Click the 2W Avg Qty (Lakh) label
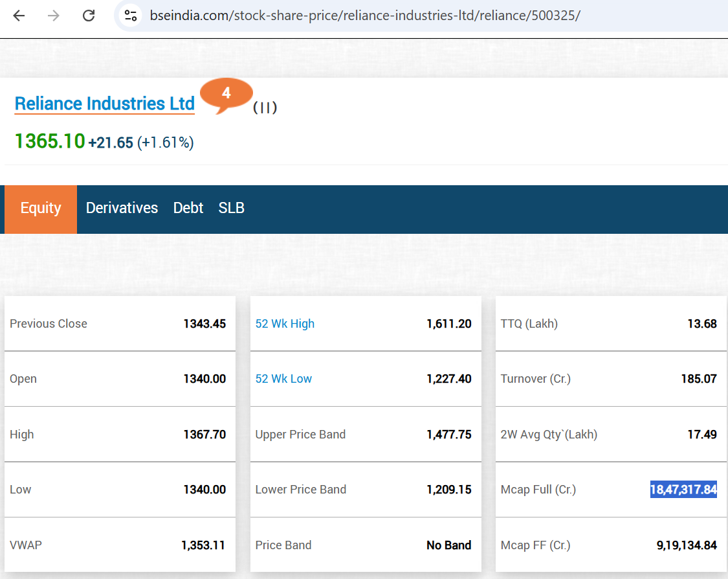Image resolution: width=728 pixels, height=579 pixels. pos(549,435)
